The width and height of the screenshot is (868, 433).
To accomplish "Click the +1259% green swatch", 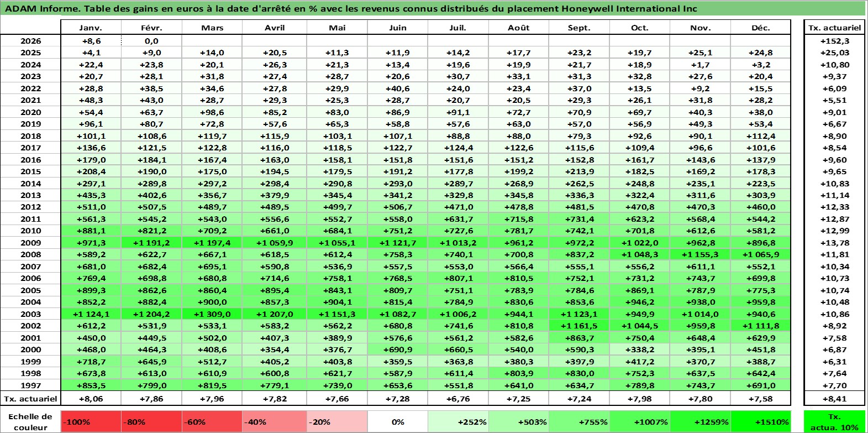I will click(700, 421).
